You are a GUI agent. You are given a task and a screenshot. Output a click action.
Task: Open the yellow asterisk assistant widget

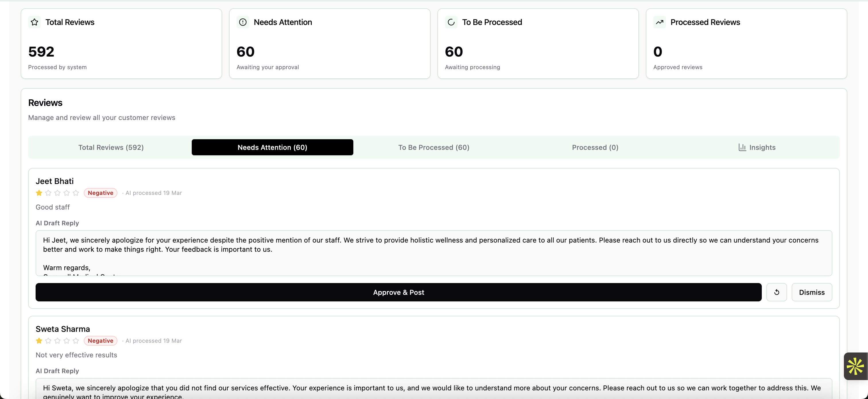(x=855, y=366)
